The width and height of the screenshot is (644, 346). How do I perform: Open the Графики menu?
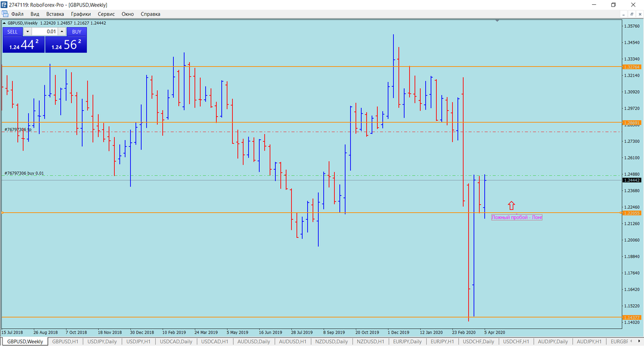click(80, 14)
